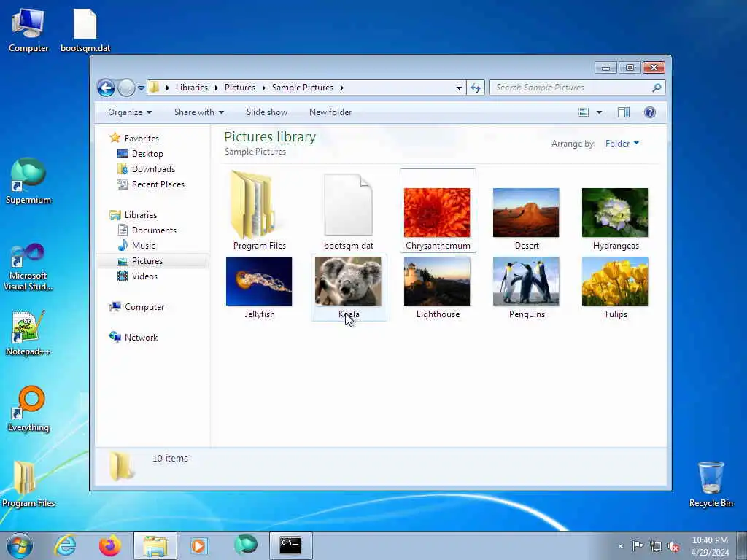Expand arrow after Libraries in breadcrumb
This screenshot has height=560, width=747.
(216, 87)
